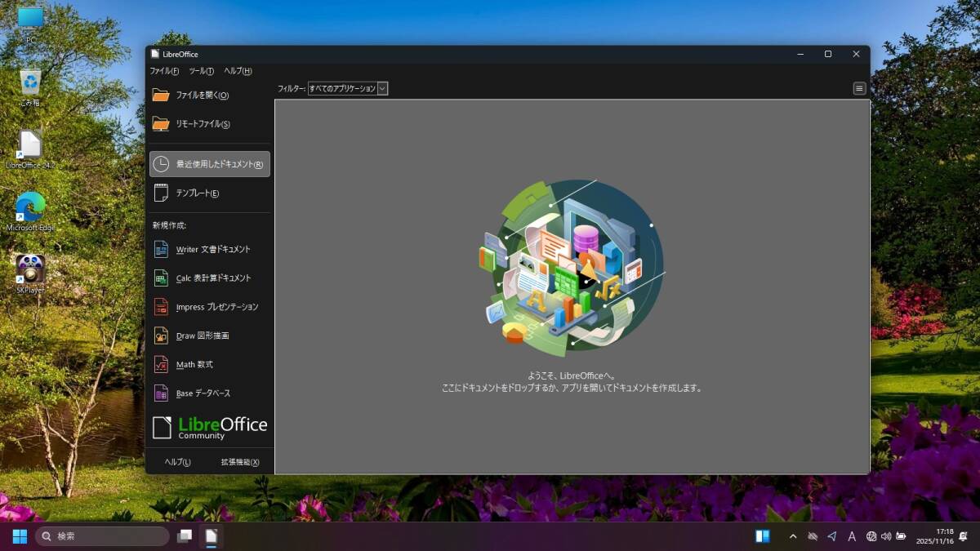Click the Writer 文書ドキュメント icon

162,250
